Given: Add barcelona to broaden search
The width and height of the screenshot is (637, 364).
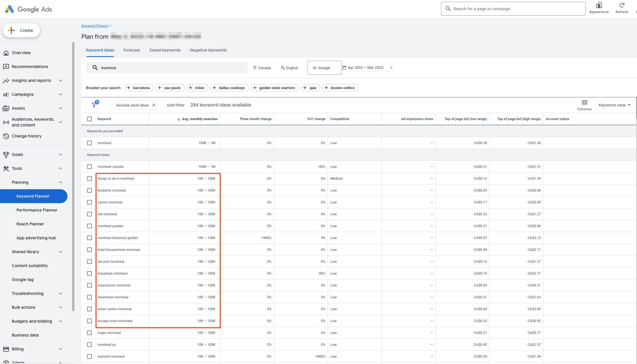Looking at the screenshot, I should (139, 88).
